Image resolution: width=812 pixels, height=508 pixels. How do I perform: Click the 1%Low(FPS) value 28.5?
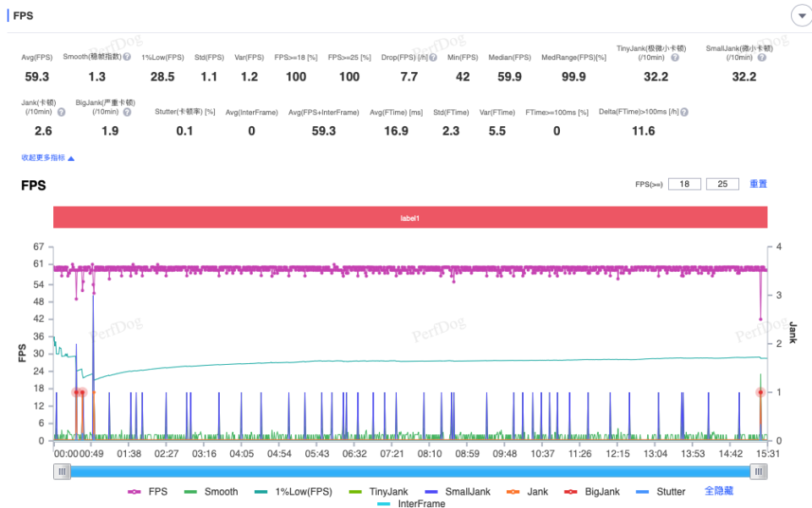pos(162,77)
